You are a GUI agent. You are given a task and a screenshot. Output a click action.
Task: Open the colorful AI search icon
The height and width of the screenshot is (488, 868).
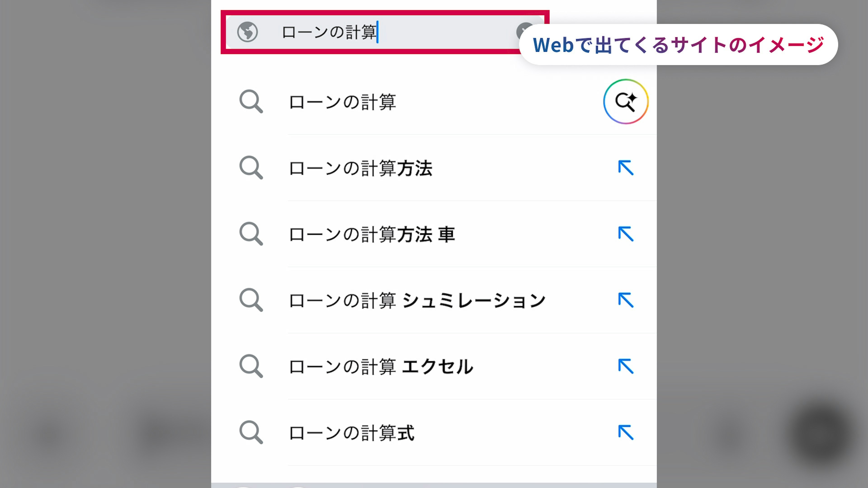[x=625, y=101]
